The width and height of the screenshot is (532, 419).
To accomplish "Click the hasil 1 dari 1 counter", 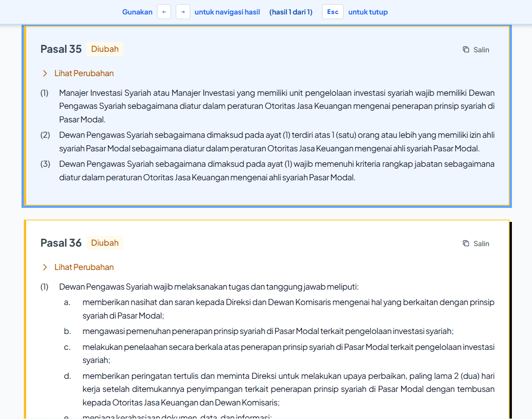I will pyautogui.click(x=291, y=12).
